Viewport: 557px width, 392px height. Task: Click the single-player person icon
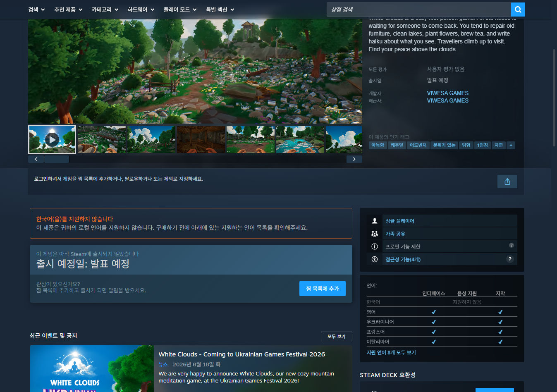click(x=375, y=221)
